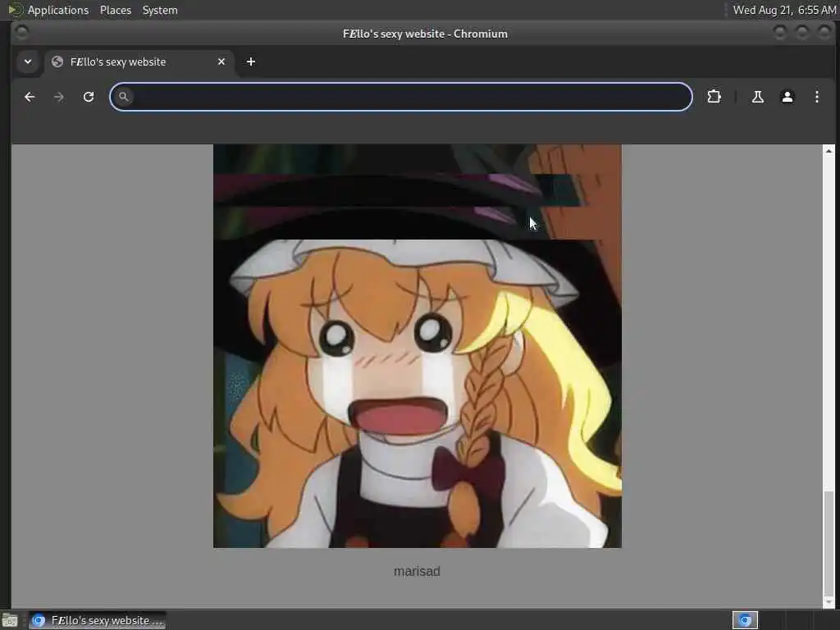Close the FEllo's sexy website tab

[x=221, y=62]
